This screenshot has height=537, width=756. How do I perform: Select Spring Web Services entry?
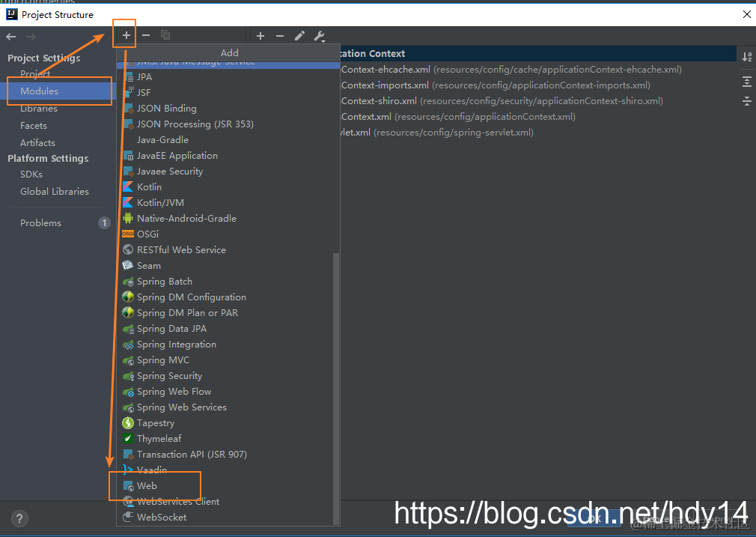pos(225,407)
